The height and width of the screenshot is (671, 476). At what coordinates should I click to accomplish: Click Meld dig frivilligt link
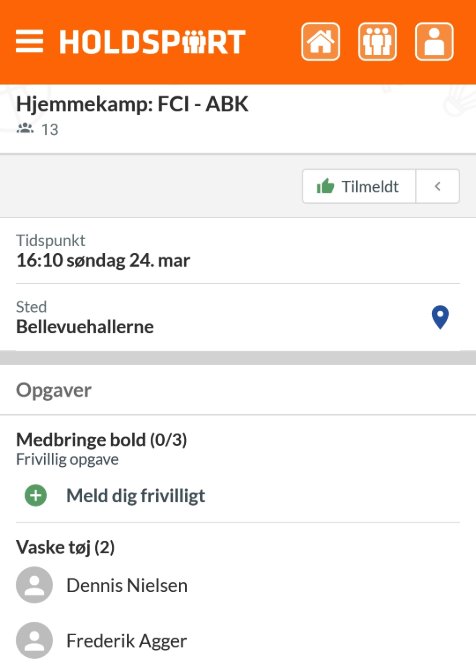136,496
